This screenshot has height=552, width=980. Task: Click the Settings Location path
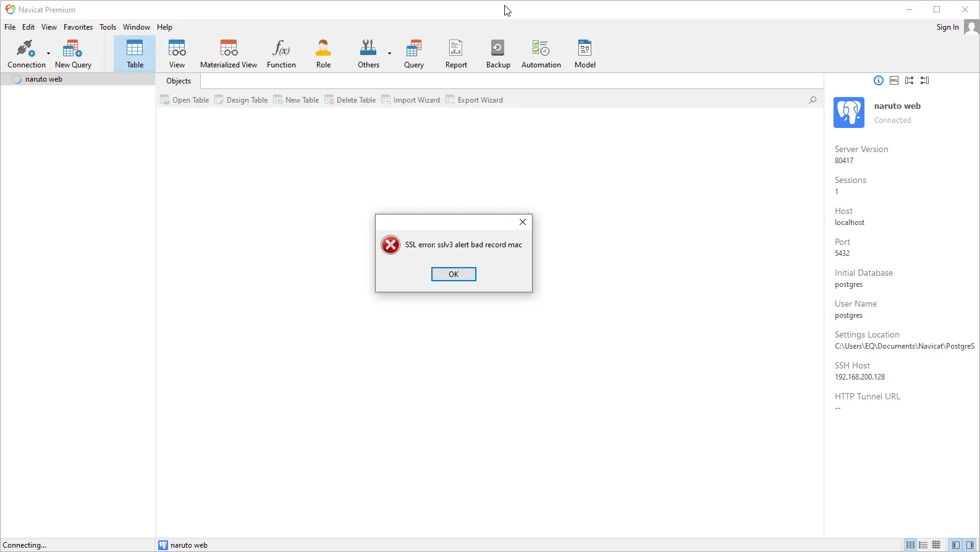905,346
